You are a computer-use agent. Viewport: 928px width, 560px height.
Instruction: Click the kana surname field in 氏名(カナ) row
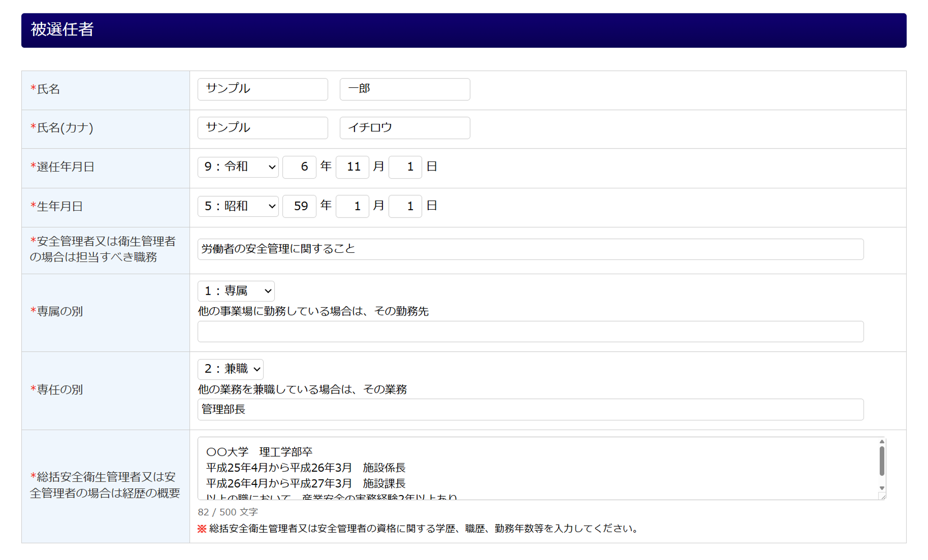263,128
